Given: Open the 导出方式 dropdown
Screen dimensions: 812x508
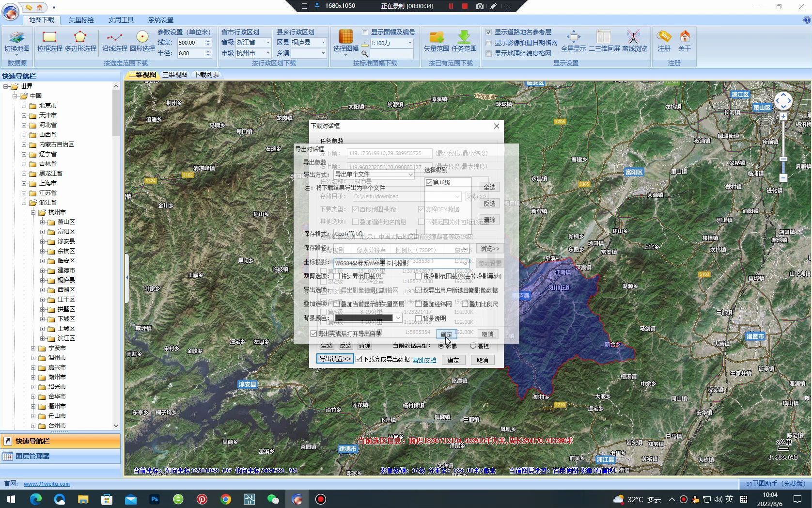Looking at the screenshot, I should [410, 175].
